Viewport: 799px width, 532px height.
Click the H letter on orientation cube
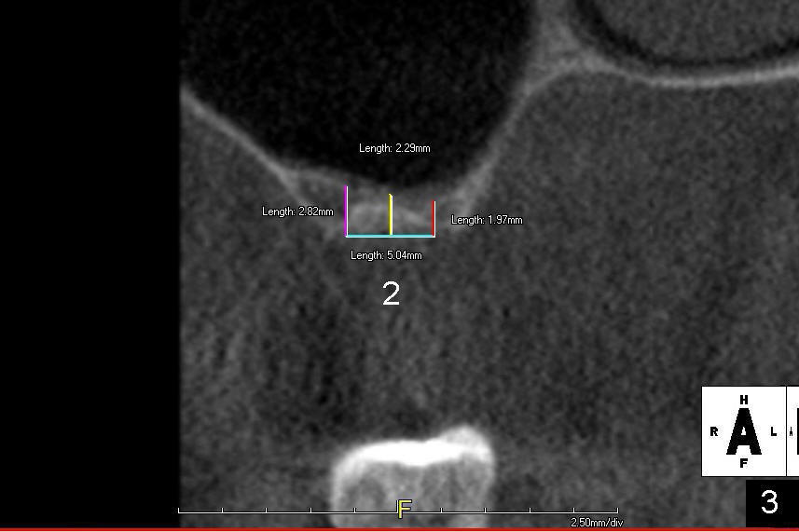point(743,400)
